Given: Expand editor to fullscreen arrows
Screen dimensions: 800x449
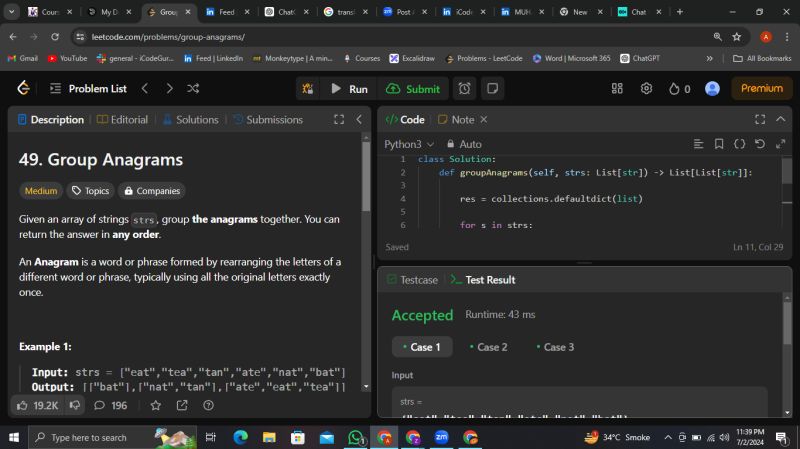Looking at the screenshot, I should (x=780, y=144).
